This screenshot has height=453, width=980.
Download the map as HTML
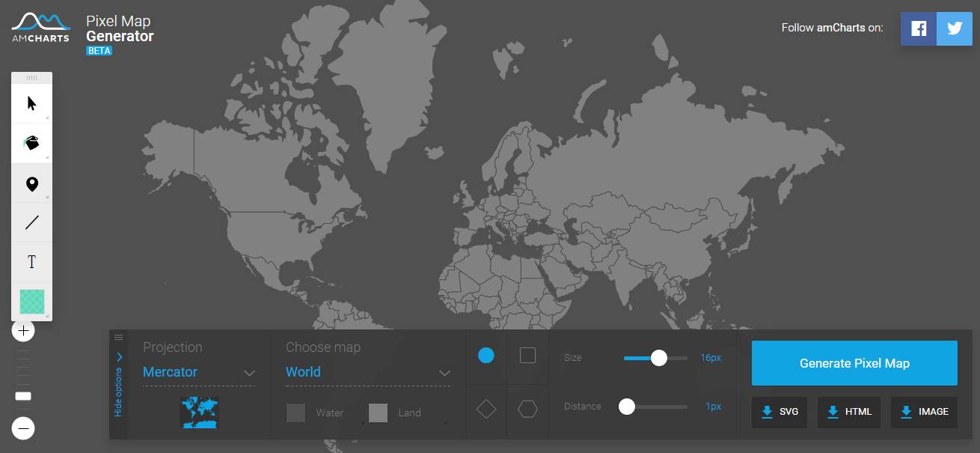pos(849,412)
